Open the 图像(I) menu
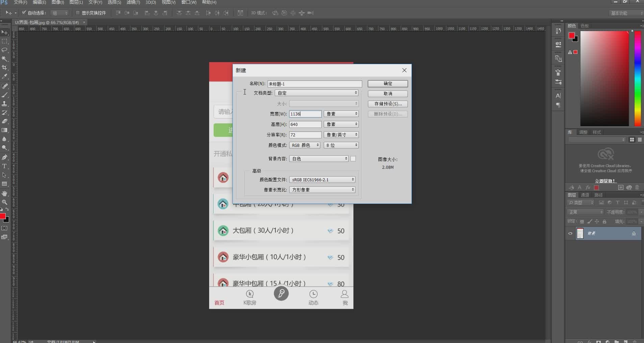644x343 pixels. point(58,2)
